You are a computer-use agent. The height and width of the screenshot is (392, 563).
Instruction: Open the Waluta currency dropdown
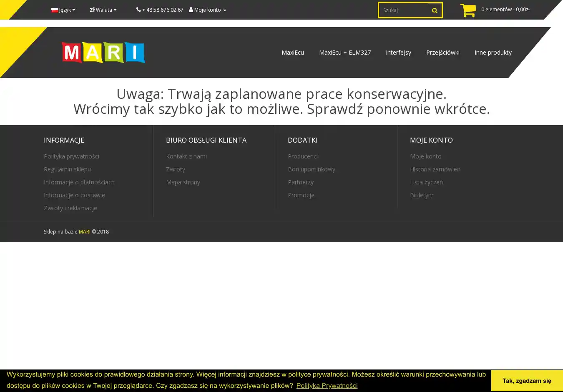(103, 10)
